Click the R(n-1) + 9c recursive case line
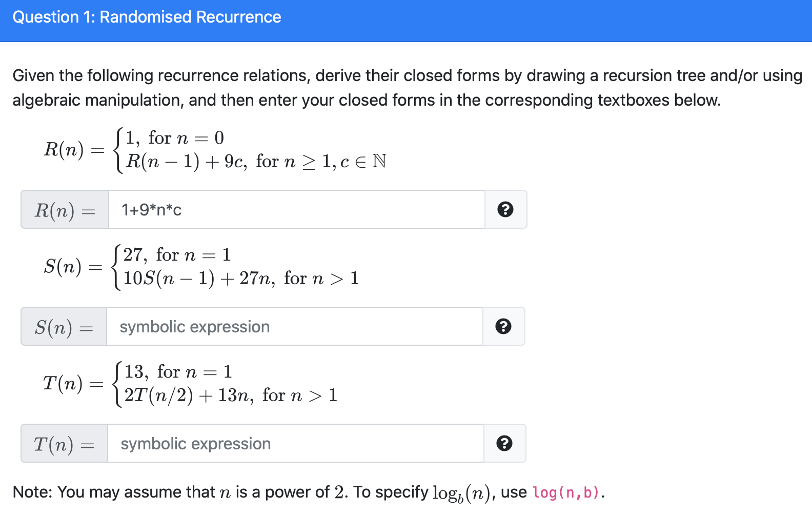Screen dimensions: 812x515 click(256, 162)
